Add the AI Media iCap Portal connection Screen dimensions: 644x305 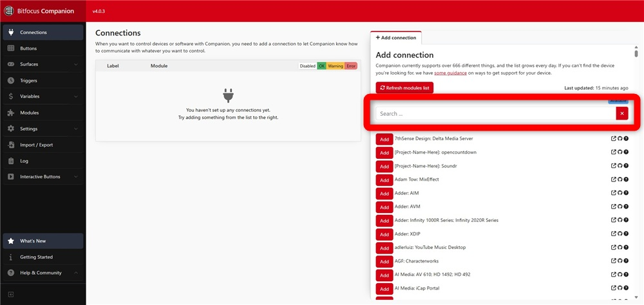[384, 289]
